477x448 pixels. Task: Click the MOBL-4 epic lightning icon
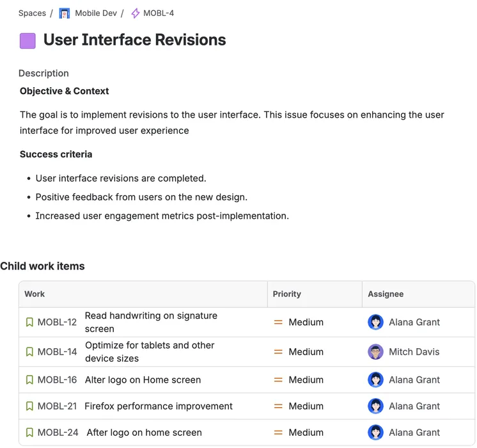click(135, 13)
